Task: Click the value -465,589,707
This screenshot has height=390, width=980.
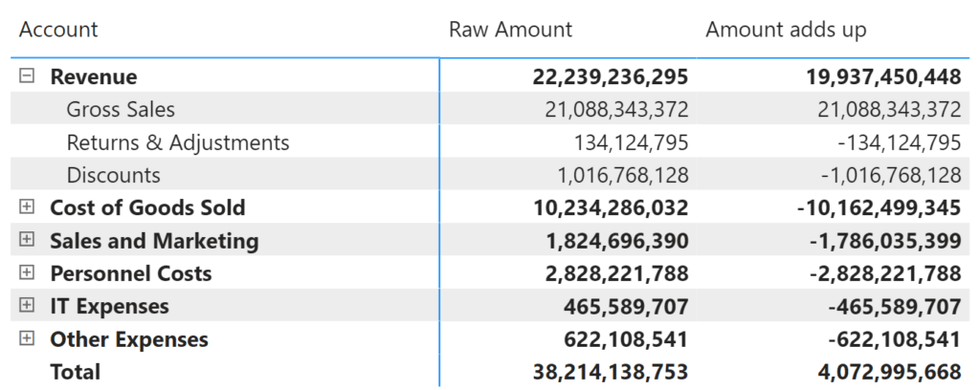Action: (895, 307)
